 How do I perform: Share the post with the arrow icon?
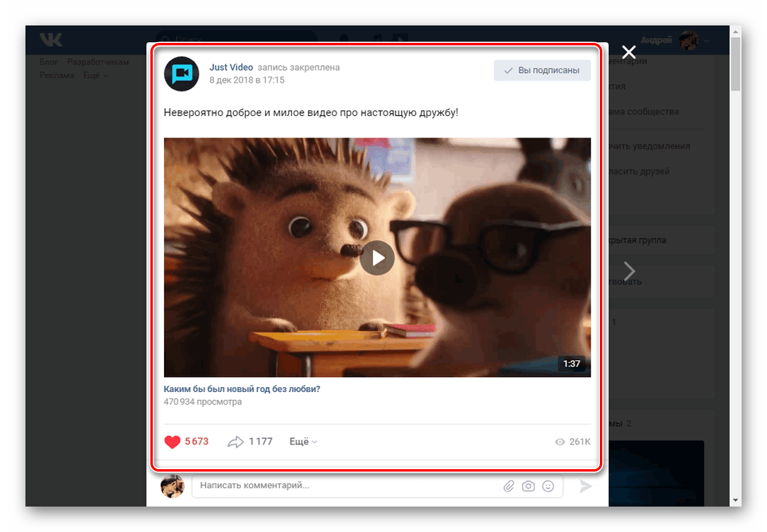236,441
